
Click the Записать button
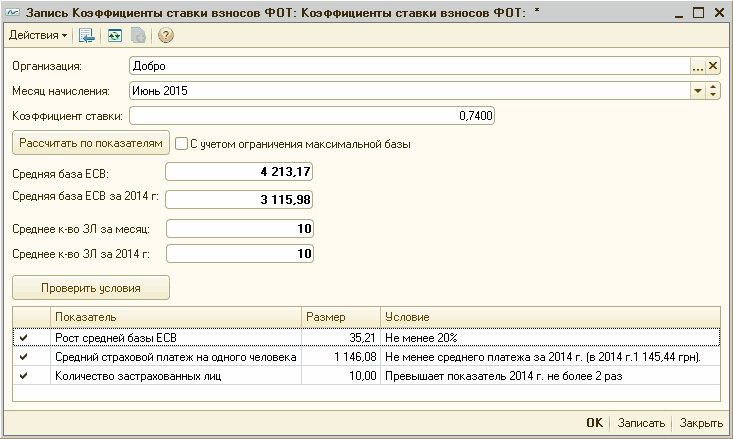(639, 423)
